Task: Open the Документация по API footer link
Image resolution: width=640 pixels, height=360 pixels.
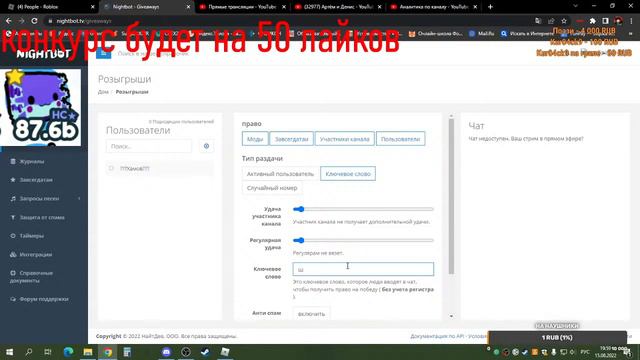Action: [x=437, y=336]
